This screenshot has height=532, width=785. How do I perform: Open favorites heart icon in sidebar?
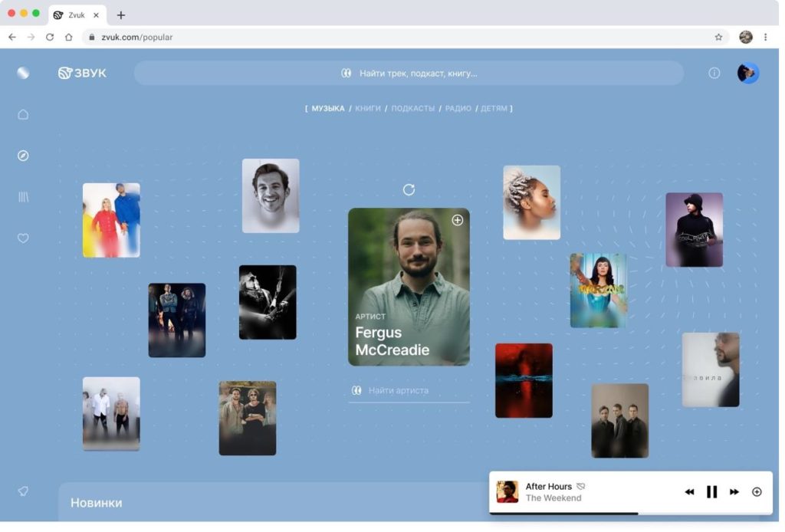click(x=23, y=238)
